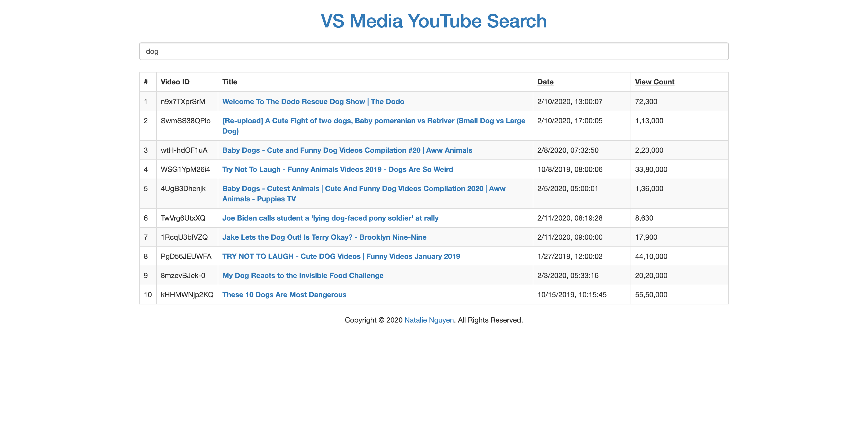Select video ID 'WSG1YpM26i4'

[x=185, y=169]
